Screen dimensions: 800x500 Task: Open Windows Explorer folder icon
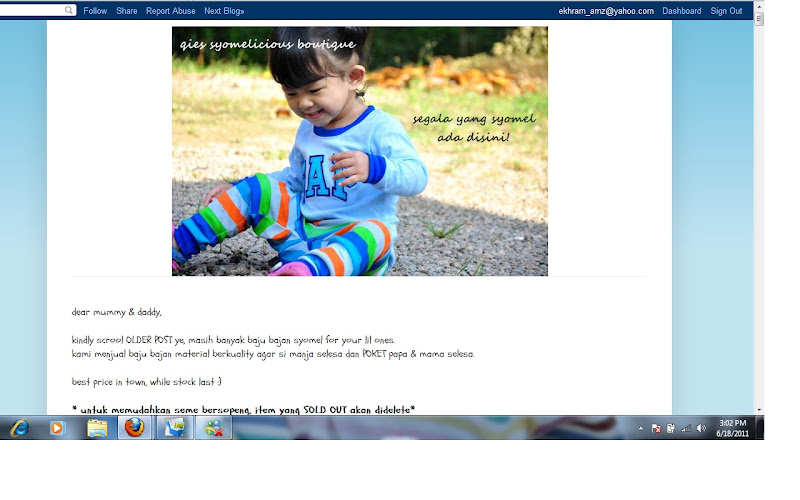97,428
